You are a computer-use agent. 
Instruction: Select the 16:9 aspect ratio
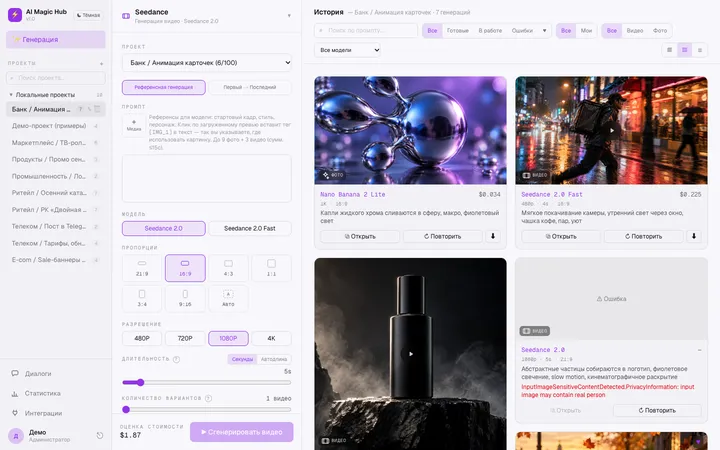click(185, 268)
